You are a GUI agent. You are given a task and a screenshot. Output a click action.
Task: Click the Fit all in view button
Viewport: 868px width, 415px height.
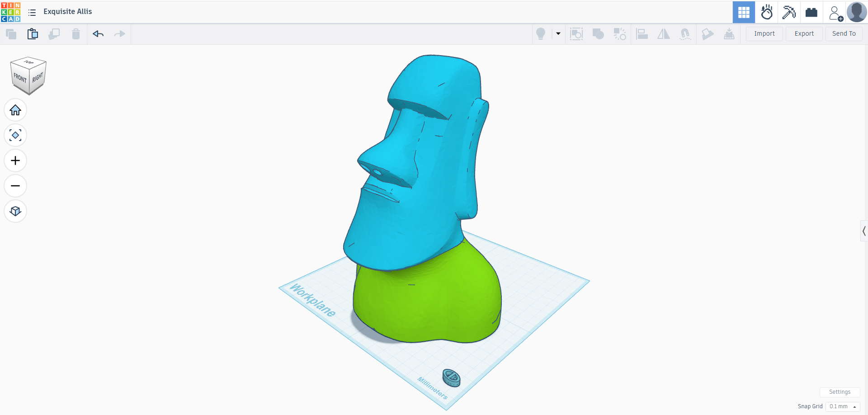15,135
